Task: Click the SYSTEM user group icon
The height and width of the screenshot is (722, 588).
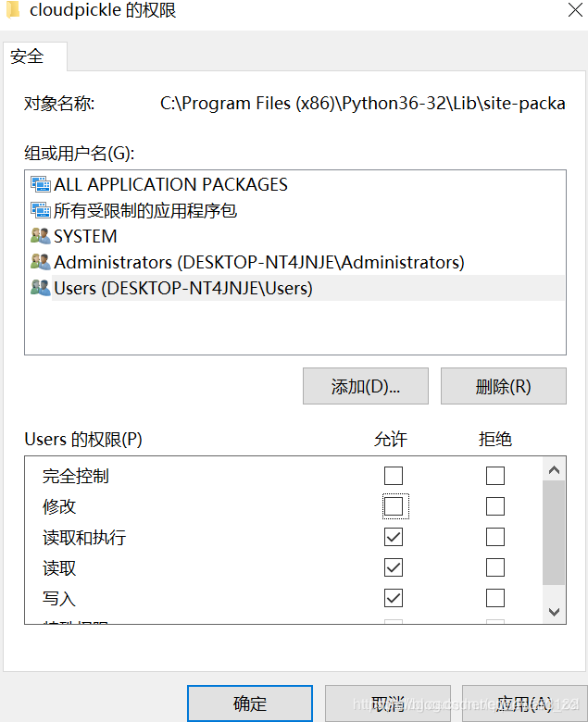Action: (41, 236)
